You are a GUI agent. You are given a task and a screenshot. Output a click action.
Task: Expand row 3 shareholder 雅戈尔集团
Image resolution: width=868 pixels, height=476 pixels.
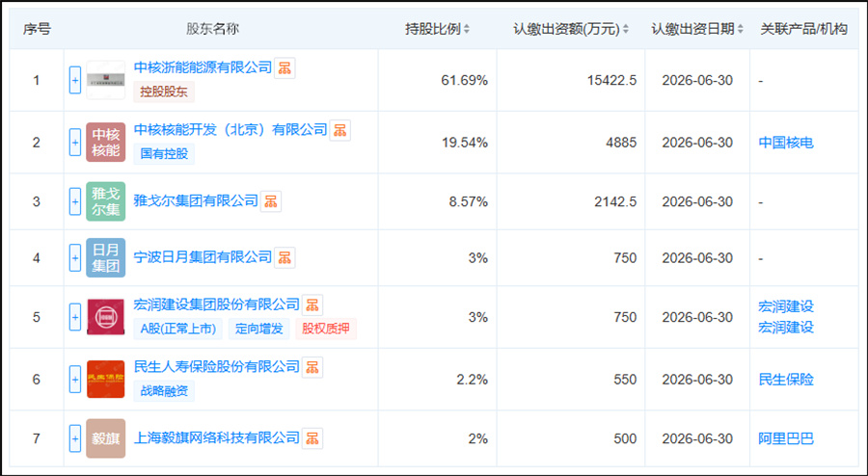tap(75, 201)
